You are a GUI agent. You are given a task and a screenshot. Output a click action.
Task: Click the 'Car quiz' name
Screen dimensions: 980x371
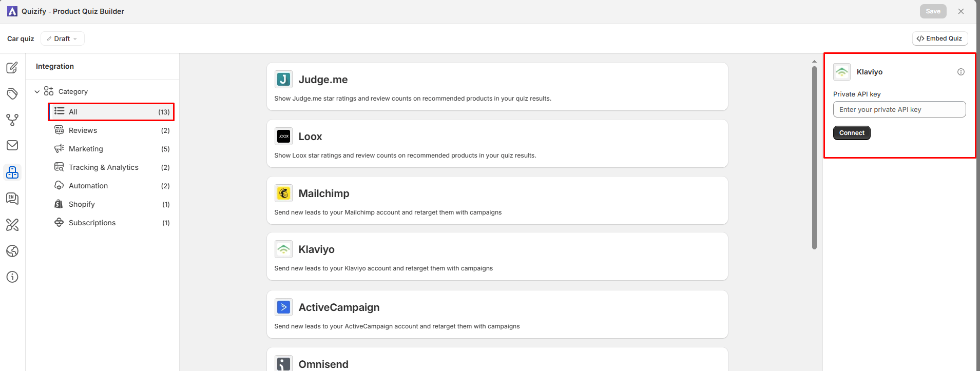click(21, 38)
